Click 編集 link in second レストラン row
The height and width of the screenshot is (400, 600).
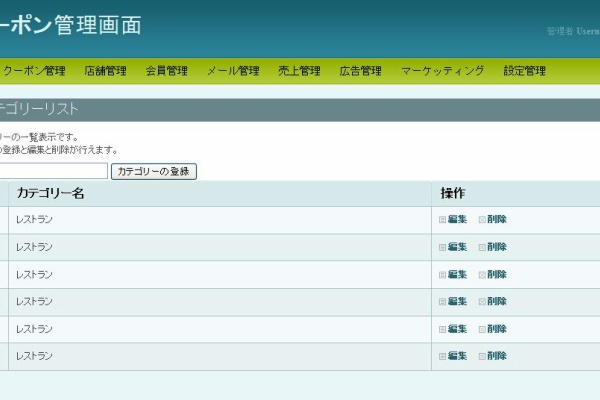(x=457, y=247)
